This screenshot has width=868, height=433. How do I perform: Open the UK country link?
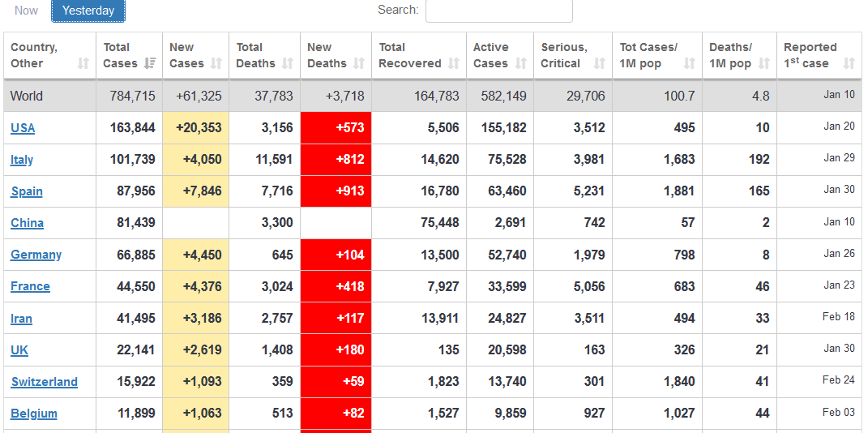[19, 350]
